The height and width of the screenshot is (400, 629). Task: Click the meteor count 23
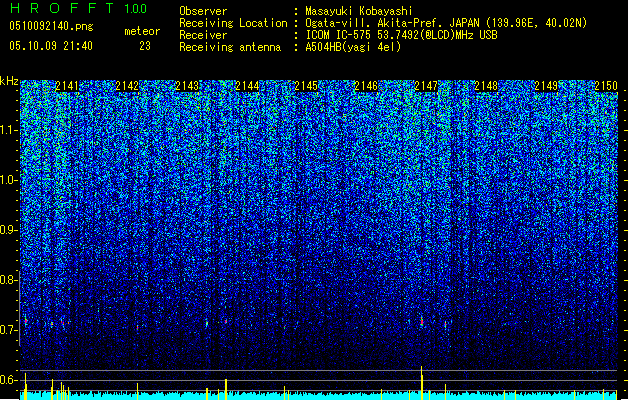pyautogui.click(x=145, y=46)
